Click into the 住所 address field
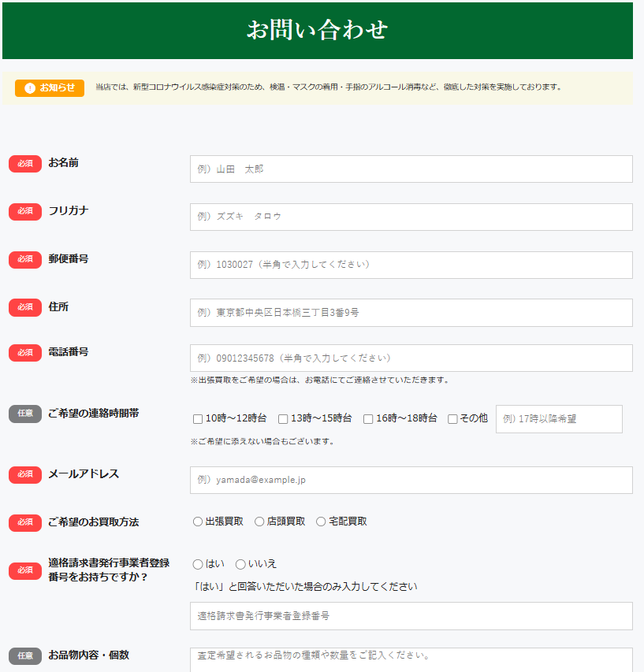Viewport: 644px width, 672px height. pyautogui.click(x=411, y=312)
